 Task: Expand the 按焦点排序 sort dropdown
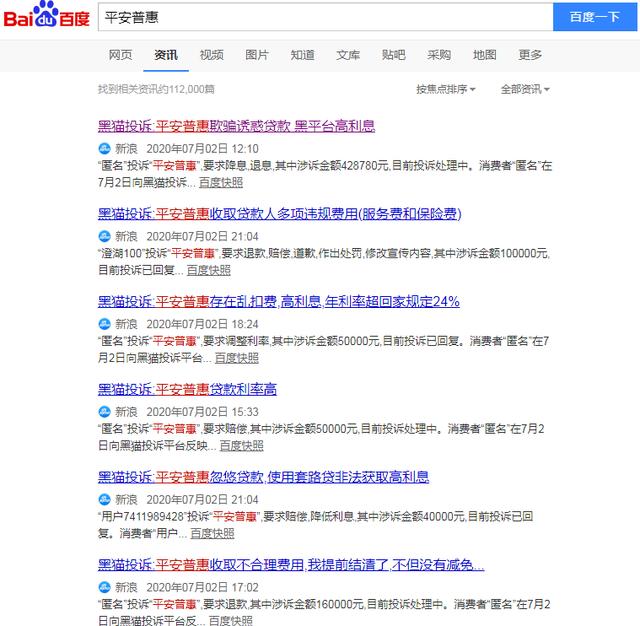tap(446, 89)
